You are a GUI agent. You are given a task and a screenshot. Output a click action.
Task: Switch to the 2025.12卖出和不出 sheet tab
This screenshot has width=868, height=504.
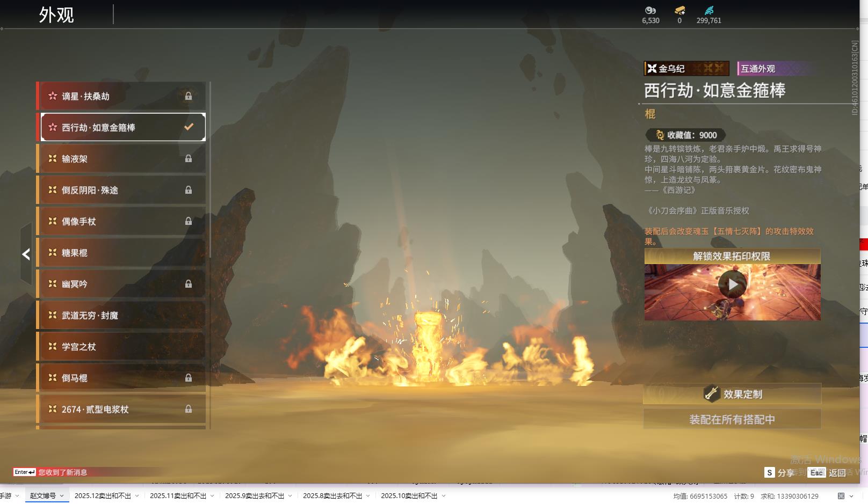pos(103,496)
